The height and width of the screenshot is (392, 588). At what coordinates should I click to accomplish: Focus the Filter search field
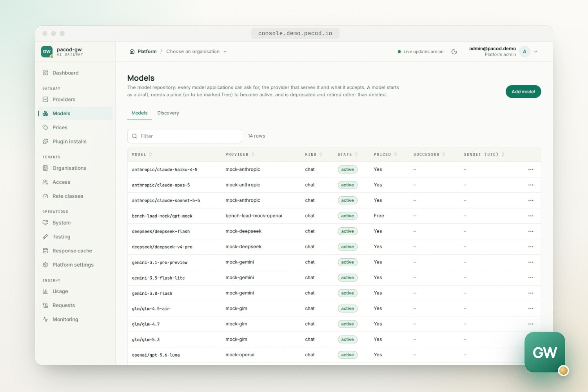185,136
